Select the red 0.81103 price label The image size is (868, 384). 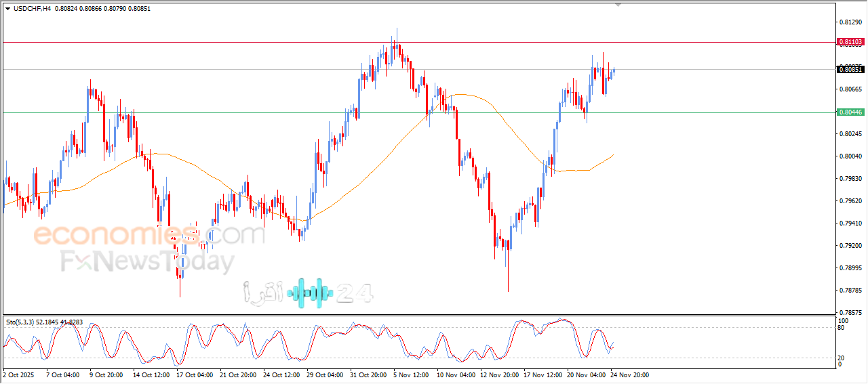850,42
